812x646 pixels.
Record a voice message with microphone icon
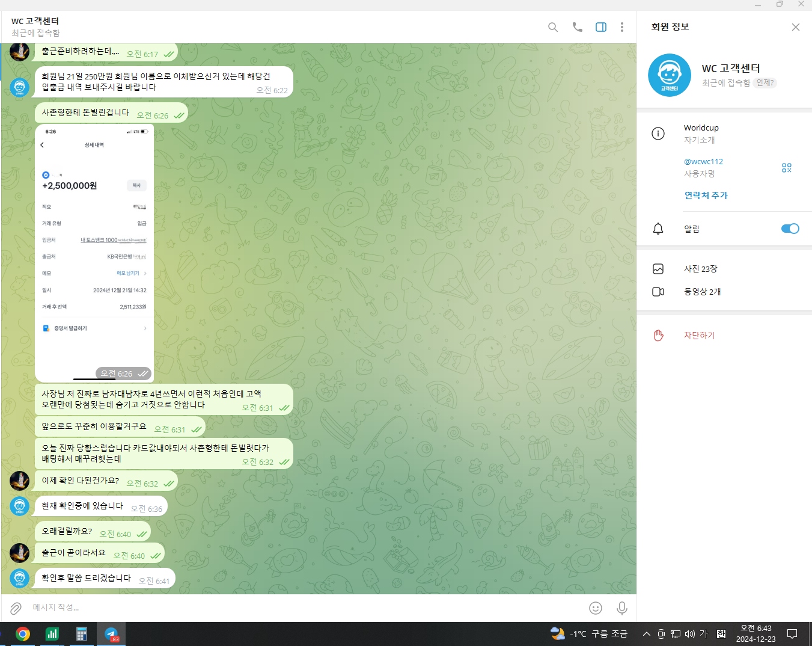pyautogui.click(x=621, y=608)
